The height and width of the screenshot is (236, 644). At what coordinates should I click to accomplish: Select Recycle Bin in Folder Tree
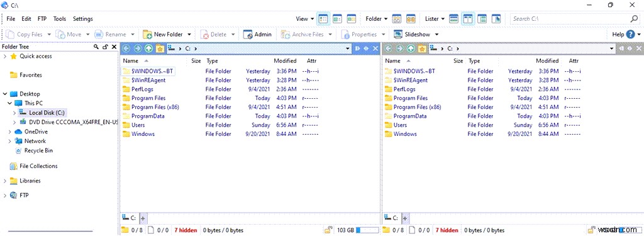point(38,150)
